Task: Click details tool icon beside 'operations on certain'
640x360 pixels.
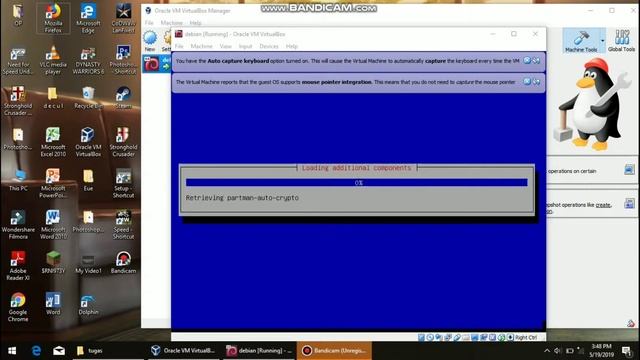Action: (x=629, y=170)
